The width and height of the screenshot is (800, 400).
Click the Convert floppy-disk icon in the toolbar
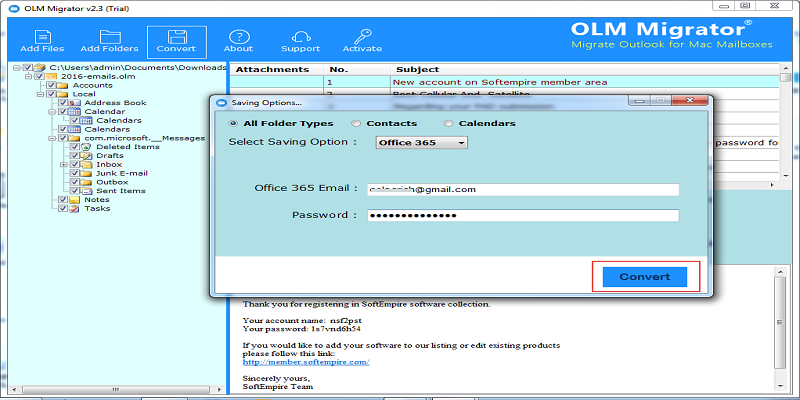(x=177, y=37)
